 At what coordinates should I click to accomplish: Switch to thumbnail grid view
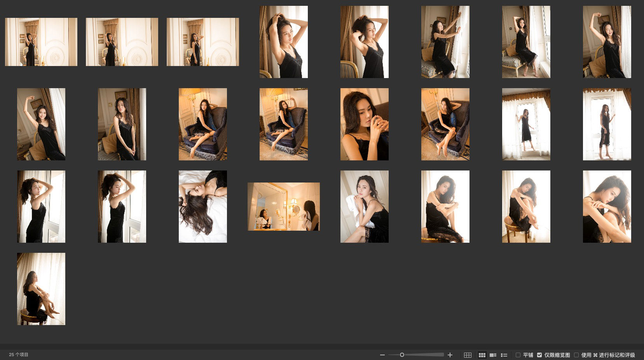click(482, 355)
